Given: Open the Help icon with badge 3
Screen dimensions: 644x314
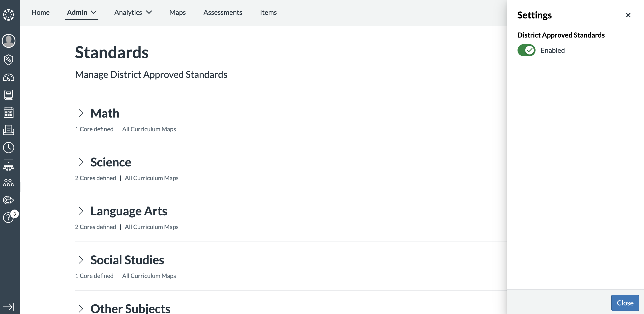Looking at the screenshot, I should click(9, 217).
